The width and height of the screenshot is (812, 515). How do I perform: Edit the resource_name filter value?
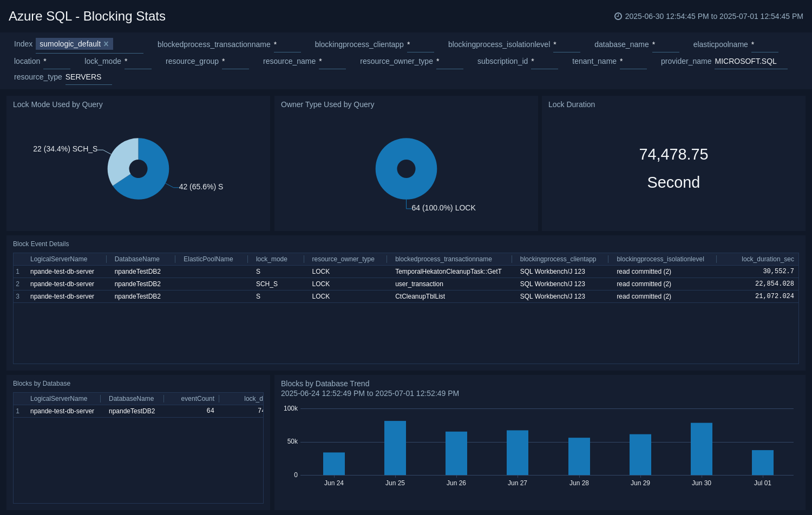click(332, 62)
